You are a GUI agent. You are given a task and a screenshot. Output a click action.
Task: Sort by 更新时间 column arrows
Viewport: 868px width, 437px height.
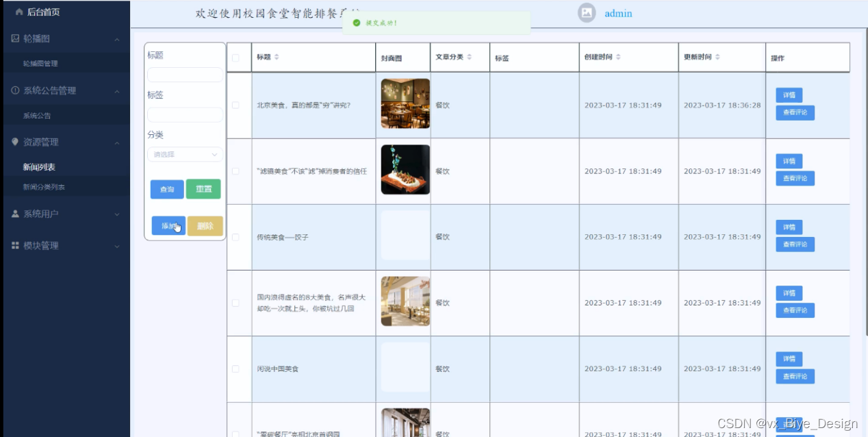(717, 57)
